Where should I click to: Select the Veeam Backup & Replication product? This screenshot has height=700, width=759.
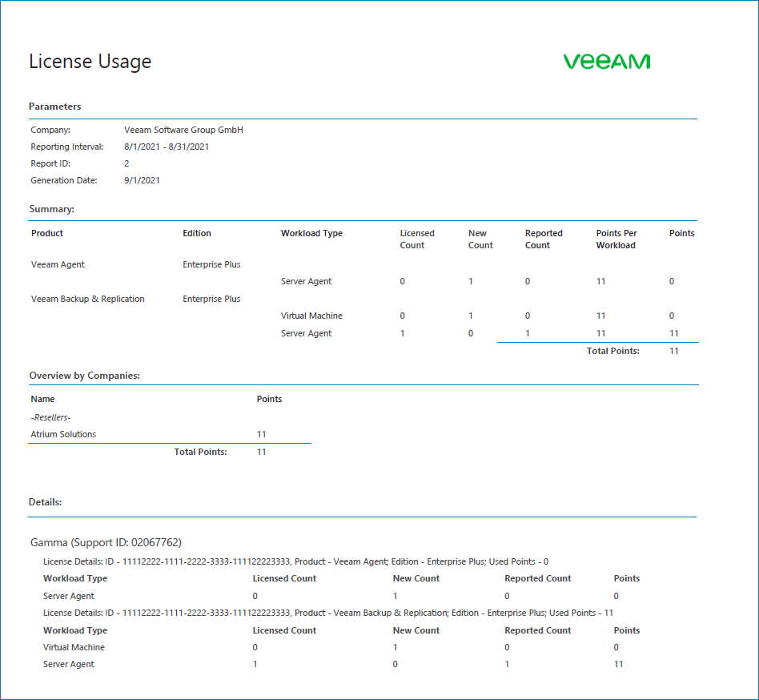(x=87, y=299)
